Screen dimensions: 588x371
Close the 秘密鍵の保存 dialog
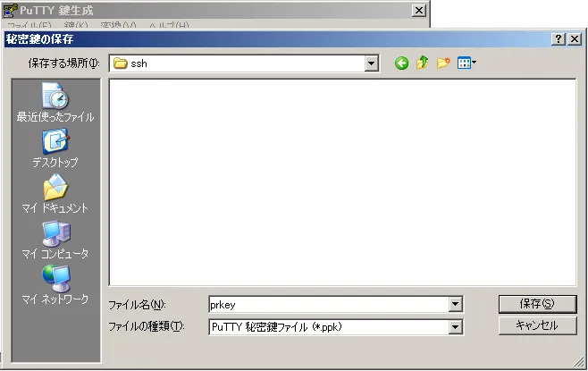click(x=575, y=39)
